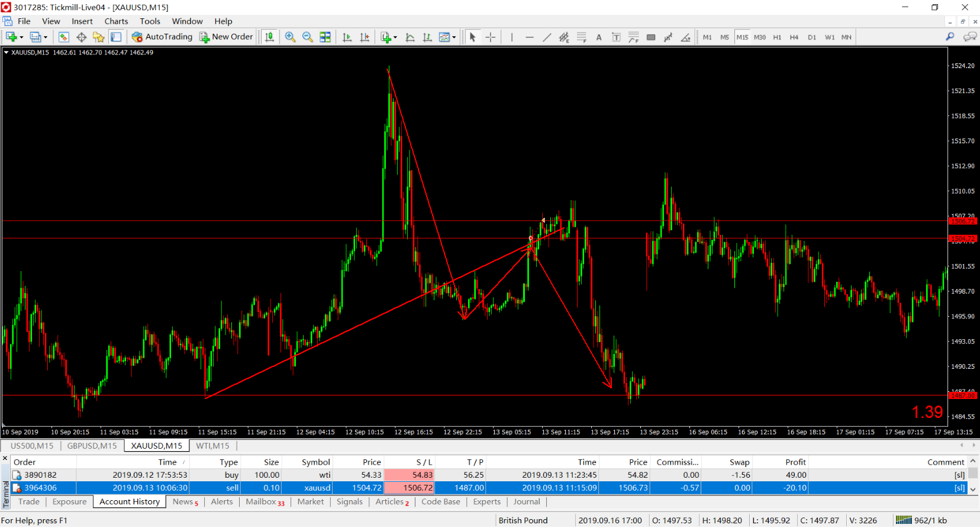Click the Zoom In magnifier icon
This screenshot has height=531, width=980.
point(290,37)
